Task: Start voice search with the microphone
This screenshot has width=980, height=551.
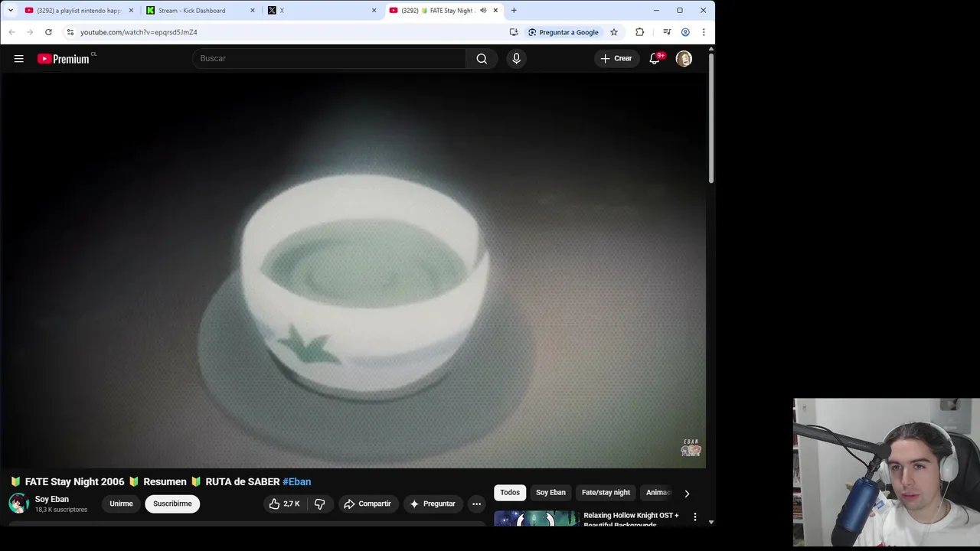Action: click(x=516, y=58)
